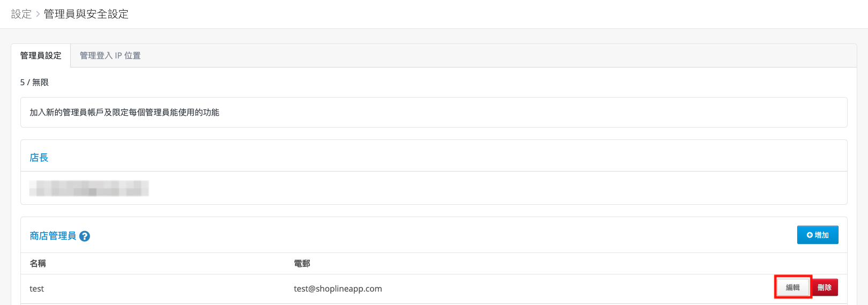Screen dimensions: 868x305
Task: Click the blurred store owner entry
Action: [x=89, y=188]
